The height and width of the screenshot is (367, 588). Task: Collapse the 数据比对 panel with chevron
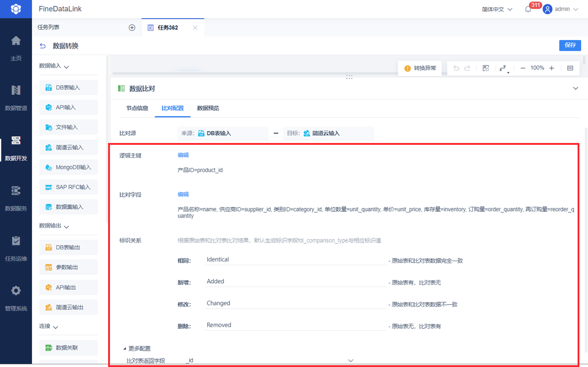[576, 88]
